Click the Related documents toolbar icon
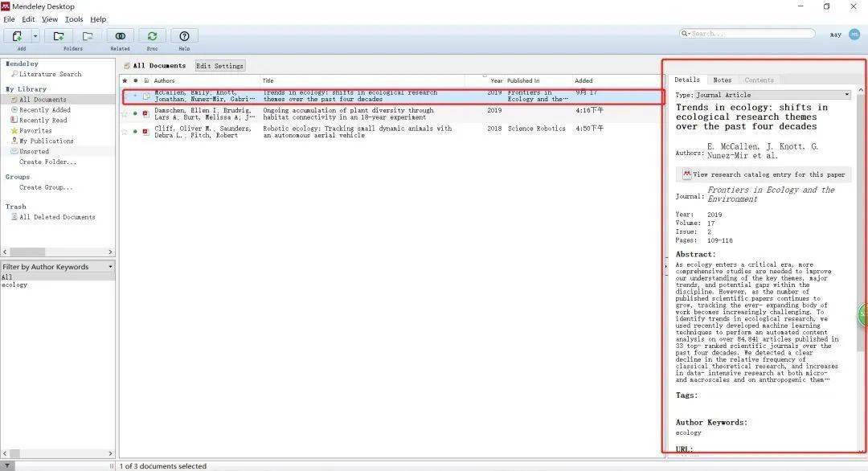The height and width of the screenshot is (471, 868). 120,36
